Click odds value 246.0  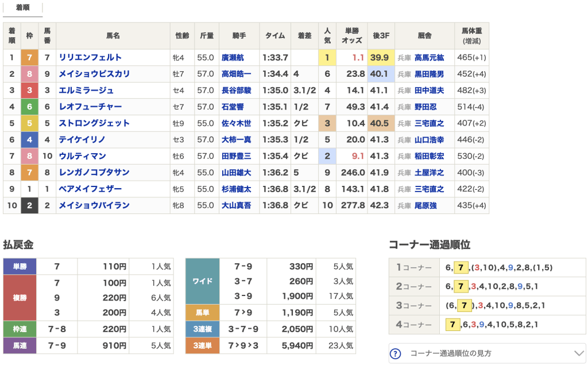tap(353, 173)
